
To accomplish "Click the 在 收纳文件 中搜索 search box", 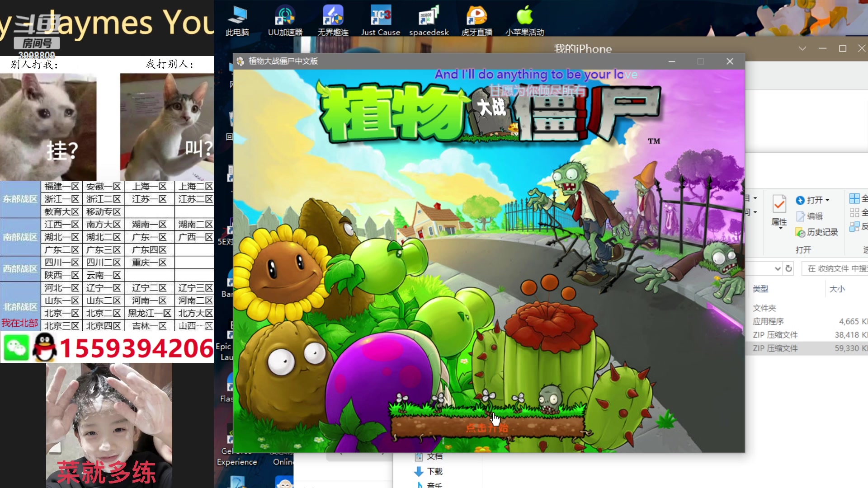I will [x=835, y=268].
